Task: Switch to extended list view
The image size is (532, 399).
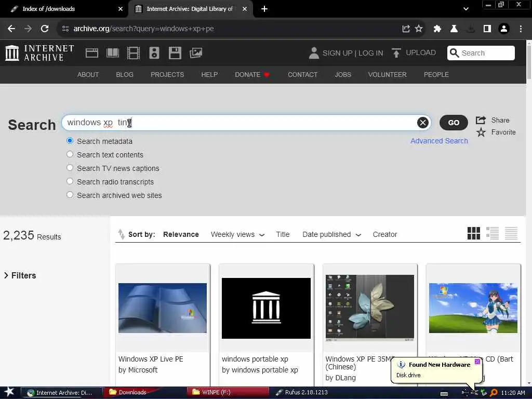Action: [493, 233]
